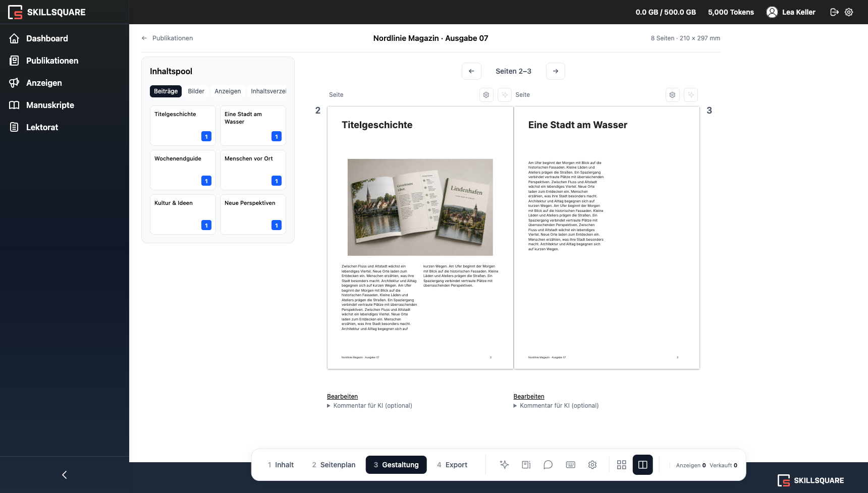868x493 pixels.
Task: Select the Menschen vor Ort card
Action: click(x=253, y=170)
